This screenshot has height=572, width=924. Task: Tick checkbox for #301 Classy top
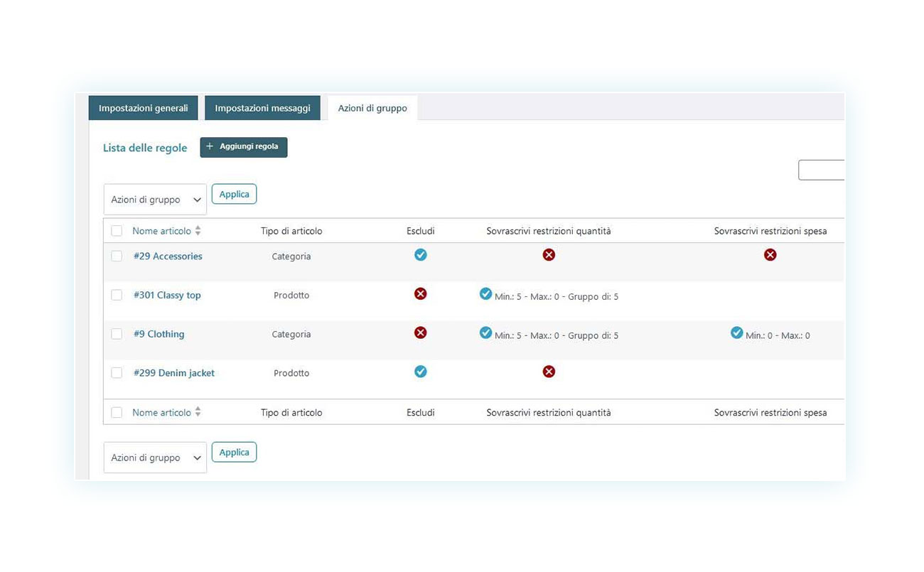pos(117,295)
